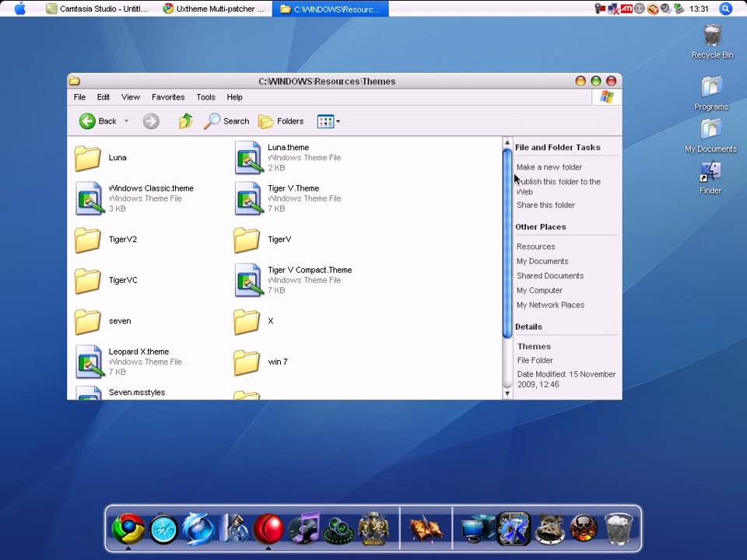
Task: Select the Luna folder icon
Action: click(88, 158)
